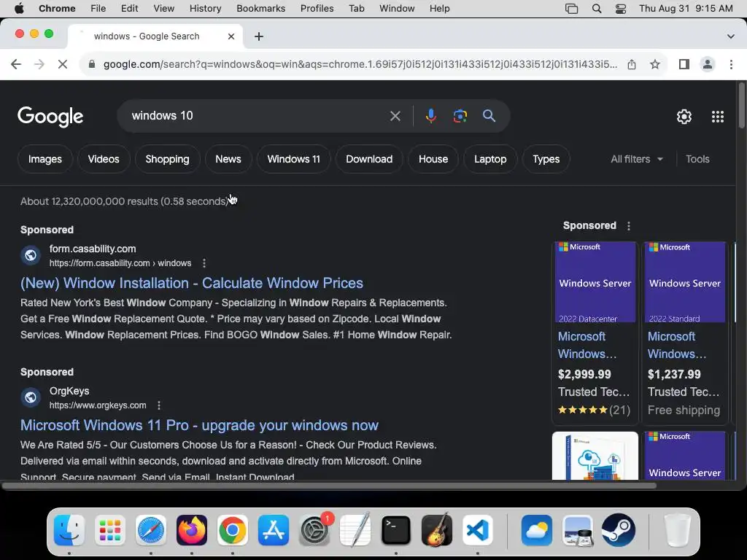Open the View menu

pos(163,9)
